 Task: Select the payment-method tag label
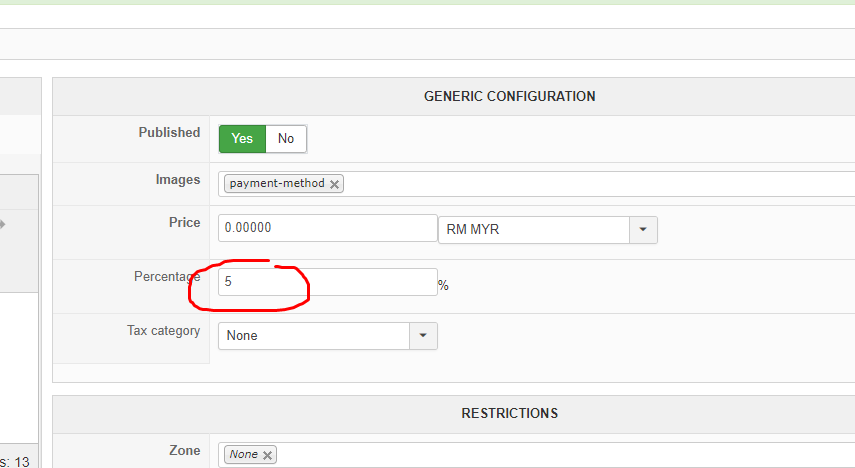276,184
